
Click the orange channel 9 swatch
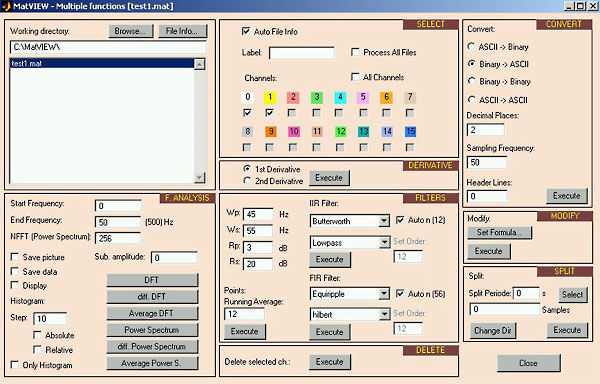tap(271, 132)
